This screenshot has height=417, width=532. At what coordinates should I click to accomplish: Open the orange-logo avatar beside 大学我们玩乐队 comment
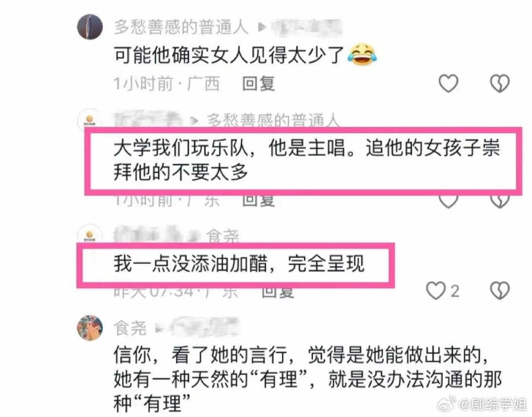click(90, 119)
